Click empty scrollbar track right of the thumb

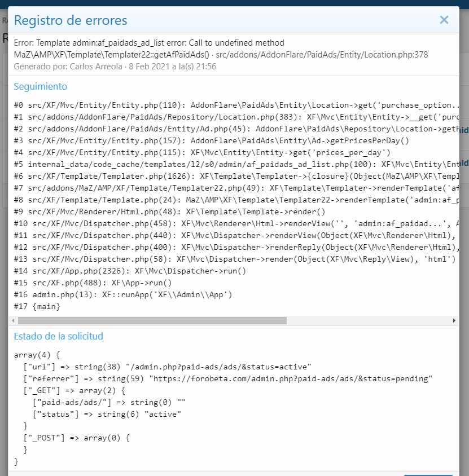click(x=367, y=320)
